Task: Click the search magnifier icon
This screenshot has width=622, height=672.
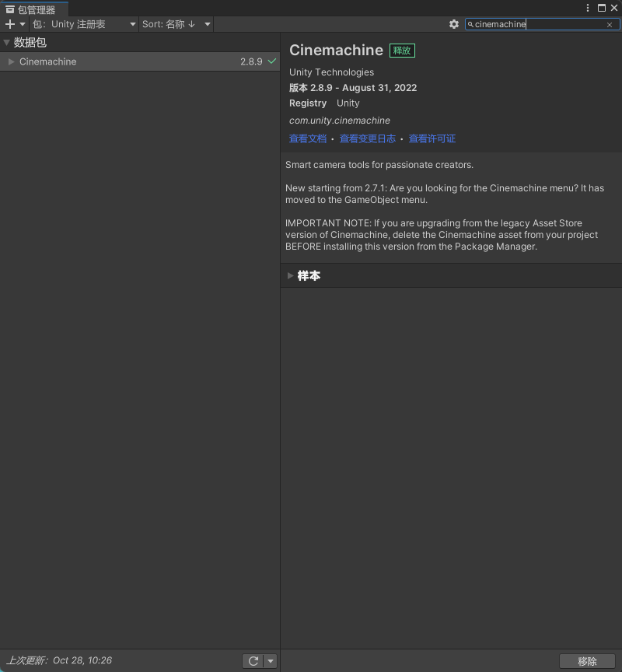Action: point(470,24)
